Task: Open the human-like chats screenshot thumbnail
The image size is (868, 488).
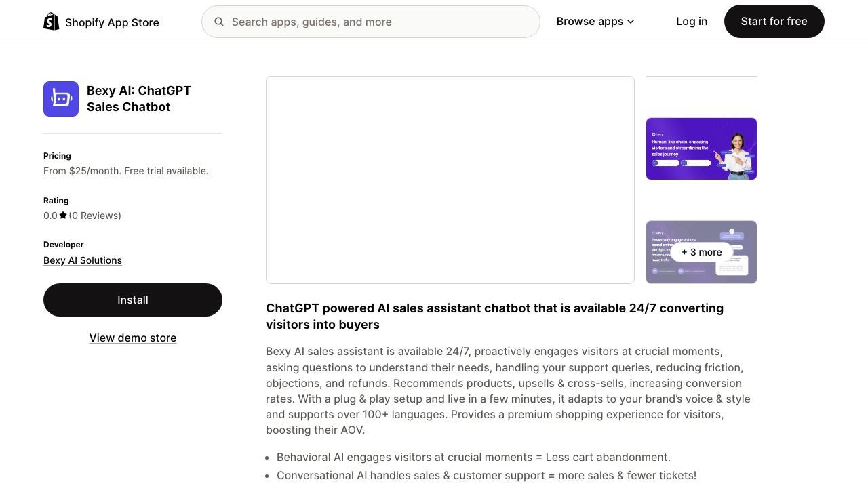Action: (701, 149)
